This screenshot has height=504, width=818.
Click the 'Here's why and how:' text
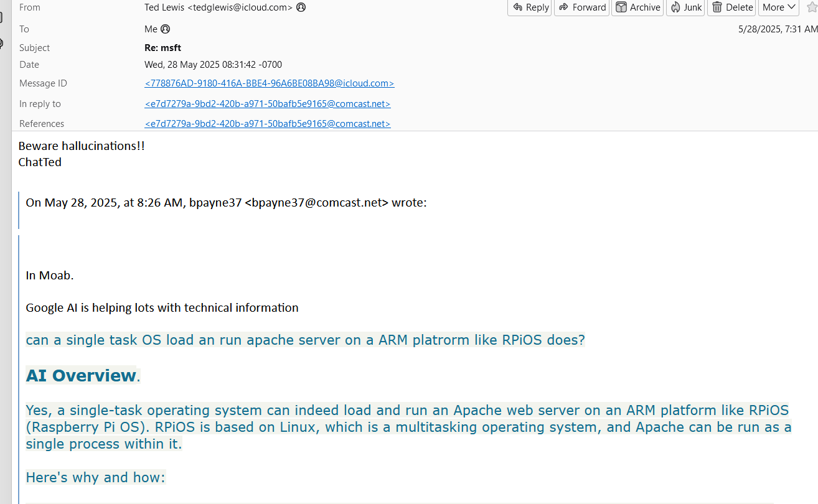(95, 477)
